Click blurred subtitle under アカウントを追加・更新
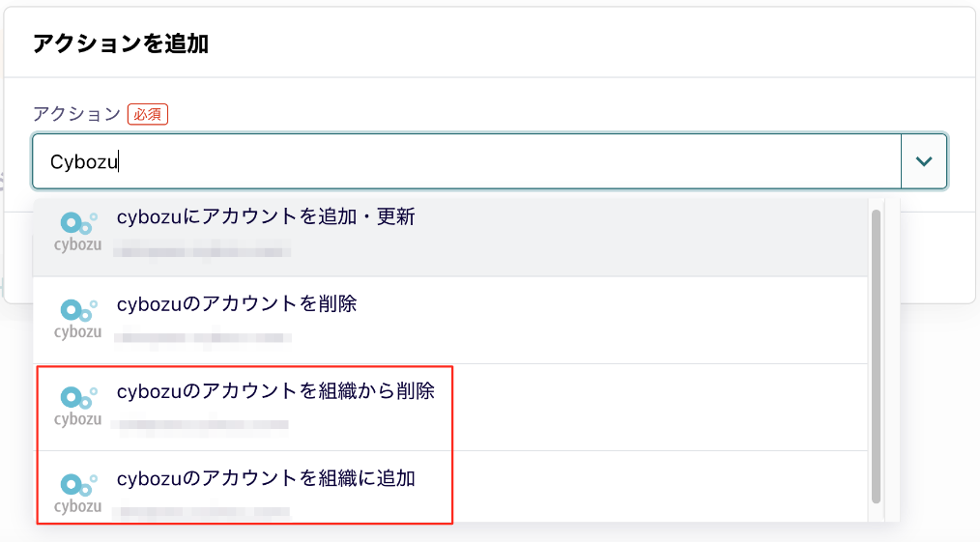 [203, 251]
